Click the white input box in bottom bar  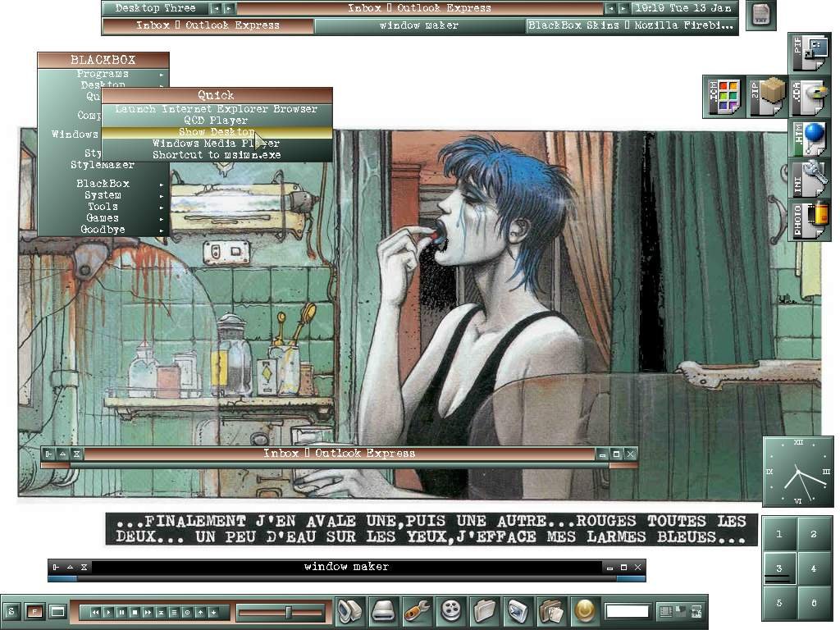(627, 611)
